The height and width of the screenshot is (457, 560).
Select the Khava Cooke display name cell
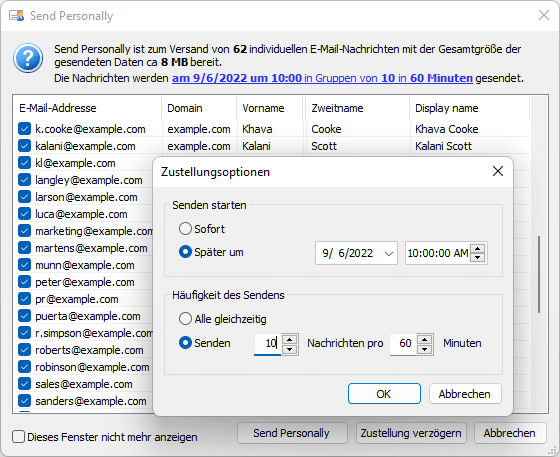[x=446, y=129]
